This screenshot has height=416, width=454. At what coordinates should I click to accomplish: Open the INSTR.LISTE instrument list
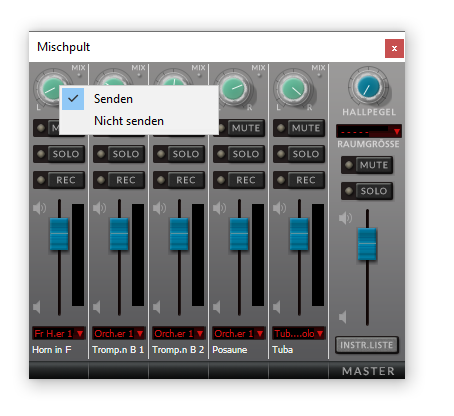click(367, 345)
